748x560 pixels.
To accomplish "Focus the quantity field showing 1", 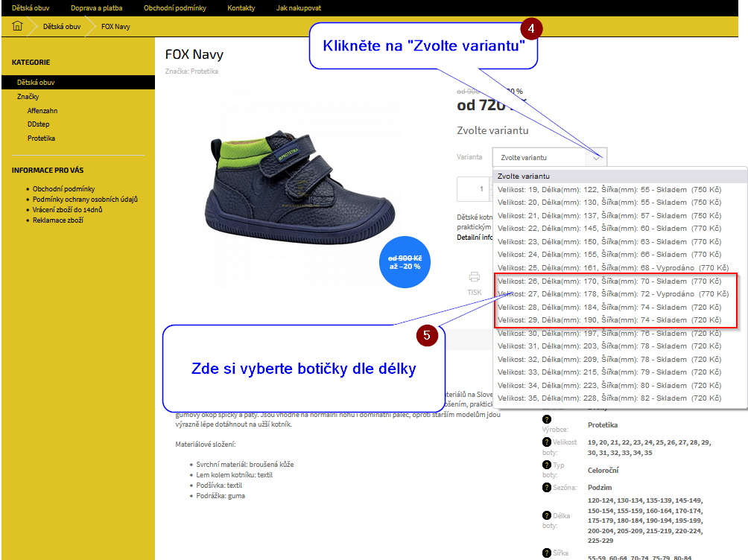I will tap(474, 189).
